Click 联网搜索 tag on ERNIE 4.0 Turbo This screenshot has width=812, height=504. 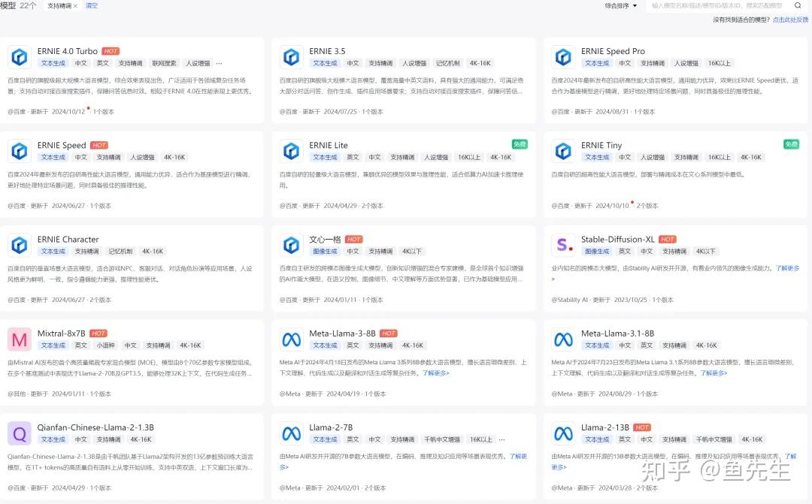164,63
